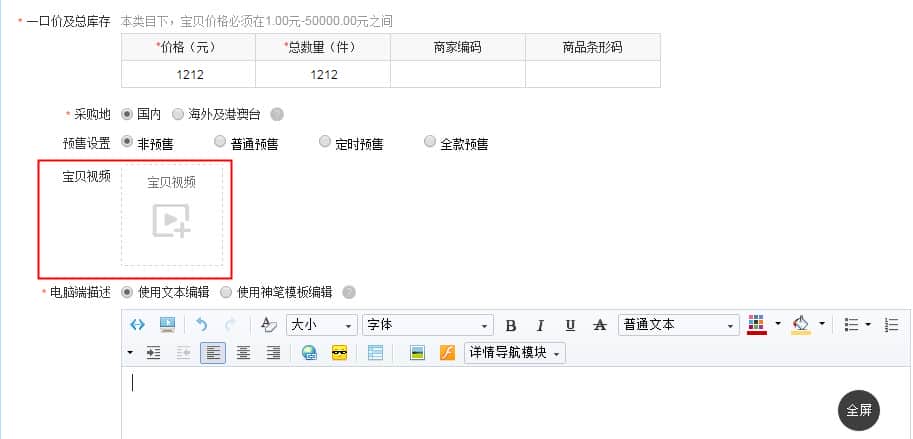Screen dimensions: 913x439
Task: Click the 商家编码 input cell
Action: 458,75
